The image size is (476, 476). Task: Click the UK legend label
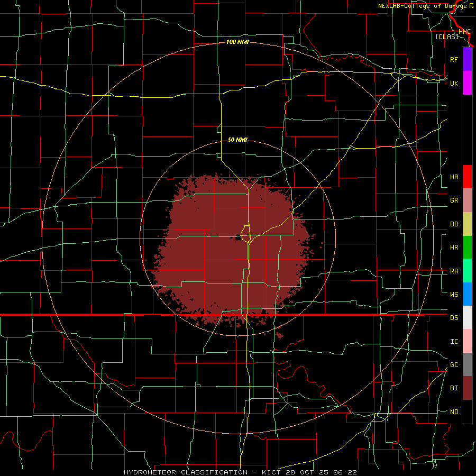click(x=454, y=83)
